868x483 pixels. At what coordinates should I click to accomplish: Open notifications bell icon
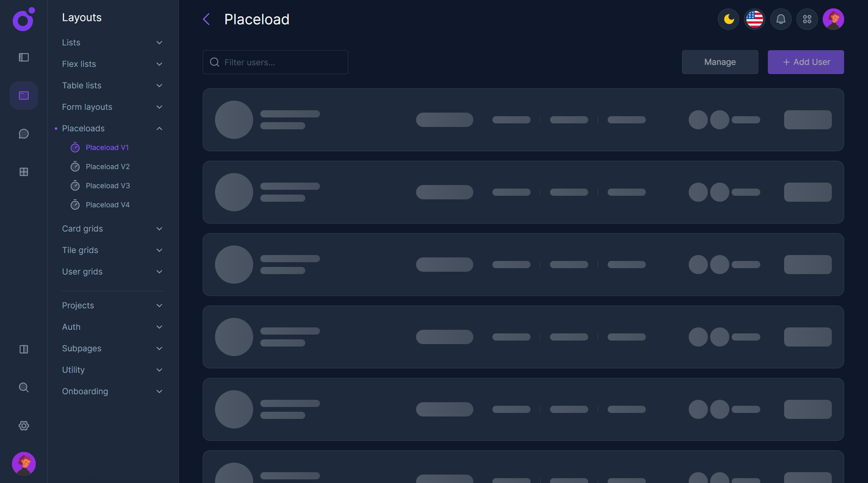(780, 19)
